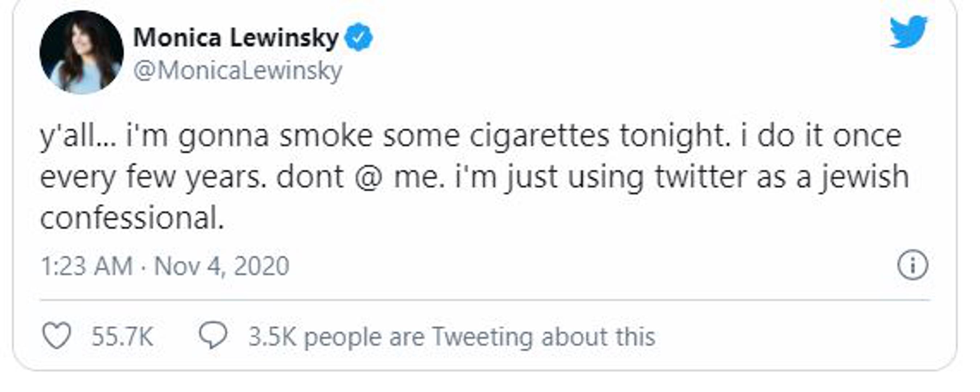The image size is (980, 392).
Task: Click the 3.5K replies number
Action: (x=272, y=336)
